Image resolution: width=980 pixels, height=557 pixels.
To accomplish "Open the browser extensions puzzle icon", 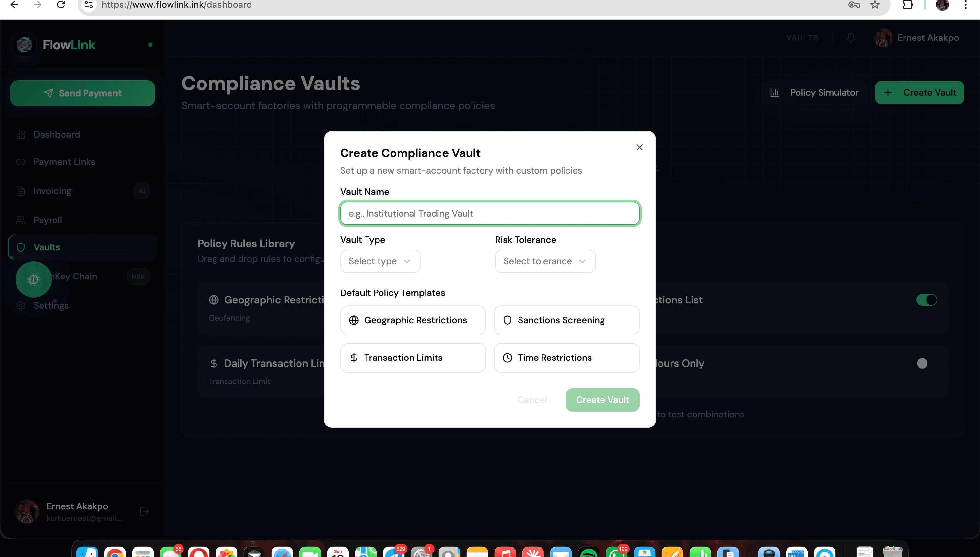I will tap(908, 5).
